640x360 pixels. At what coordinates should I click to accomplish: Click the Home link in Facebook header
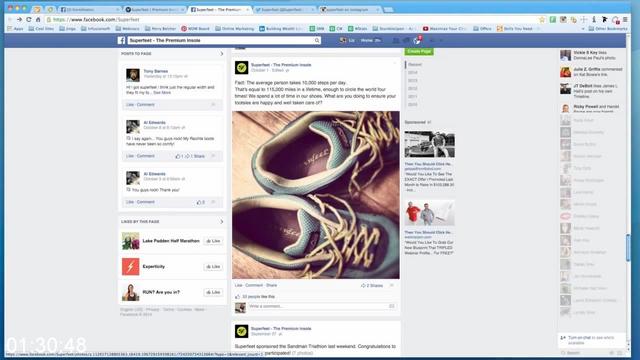click(x=367, y=40)
